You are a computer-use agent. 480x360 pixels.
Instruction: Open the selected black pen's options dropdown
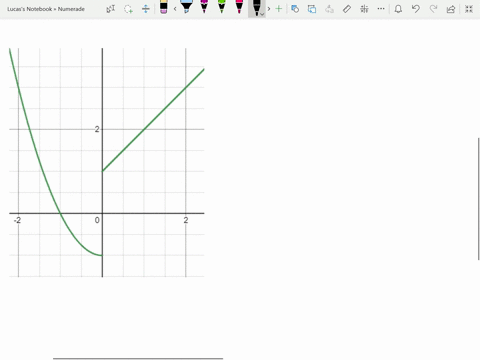[262, 14]
